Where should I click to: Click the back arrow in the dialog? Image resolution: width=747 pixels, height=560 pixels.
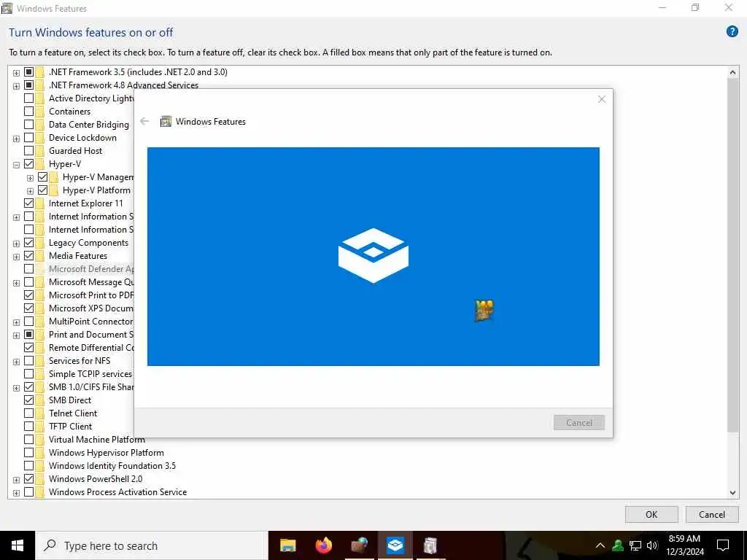[145, 122]
